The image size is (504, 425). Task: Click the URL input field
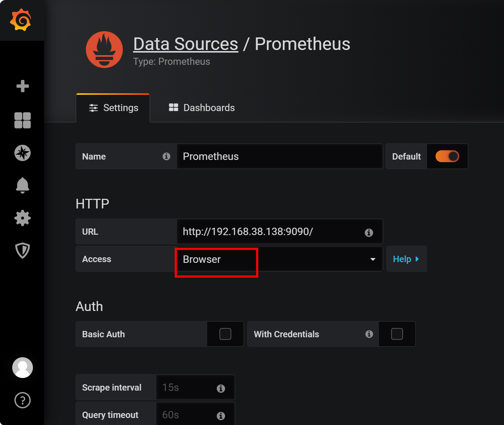[x=280, y=231]
